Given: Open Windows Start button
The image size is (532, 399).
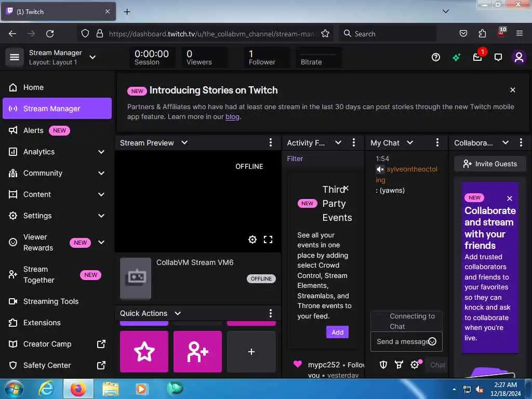Looking at the screenshot, I should (x=14, y=389).
